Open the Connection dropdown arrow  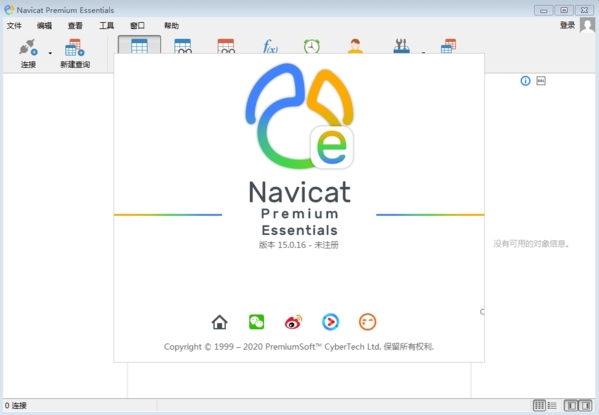[50, 53]
